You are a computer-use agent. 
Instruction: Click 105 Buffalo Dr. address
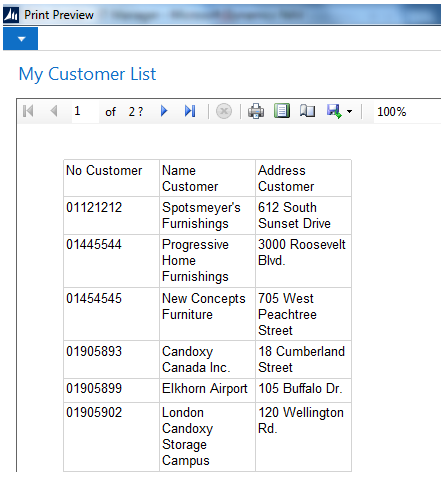[303, 390]
